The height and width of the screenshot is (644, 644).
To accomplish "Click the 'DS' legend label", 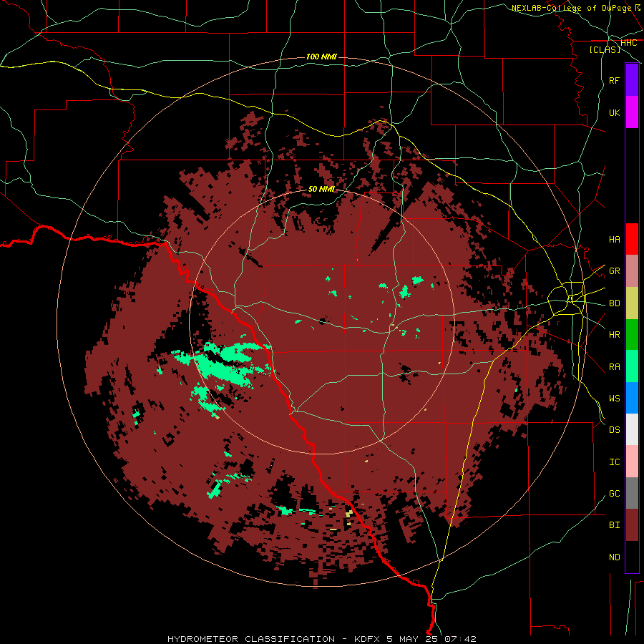I will coord(614,430).
